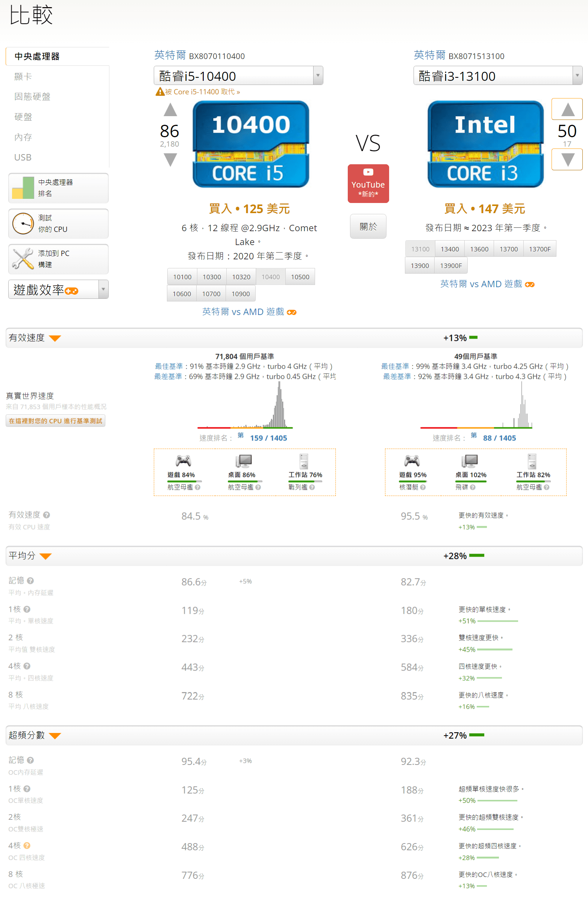Image resolution: width=588 pixels, height=901 pixels.
Task: Downvote the Core i3-13100 with down arrow
Action: [x=567, y=159]
